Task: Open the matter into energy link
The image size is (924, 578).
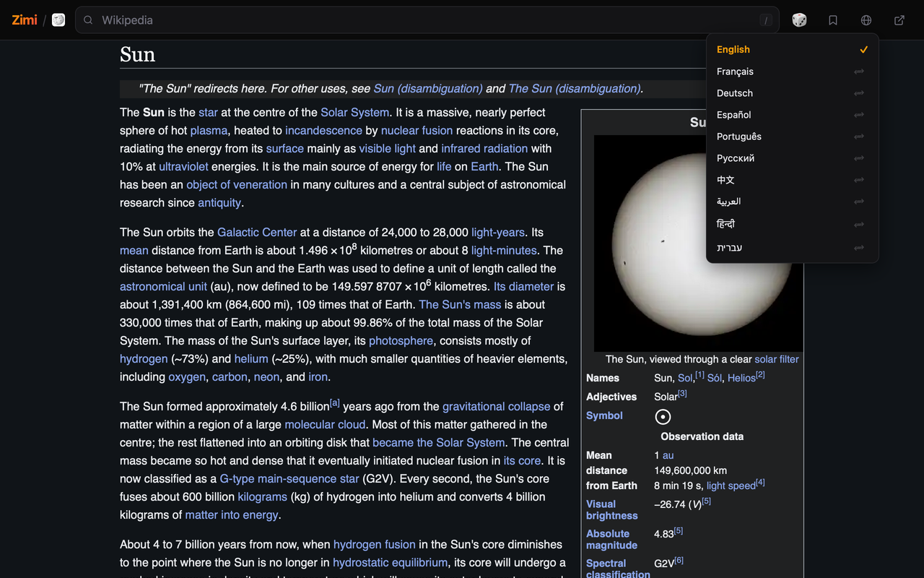Action: [x=232, y=515]
